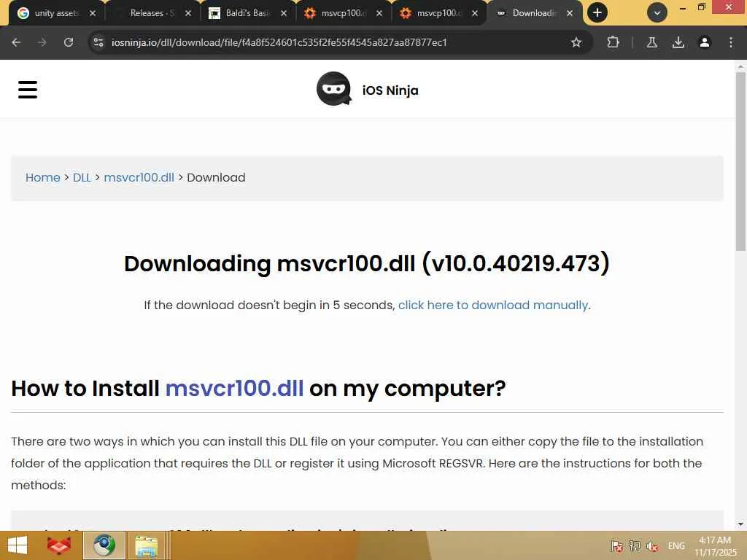Click the iOS Ninja site title

pyautogui.click(x=390, y=90)
